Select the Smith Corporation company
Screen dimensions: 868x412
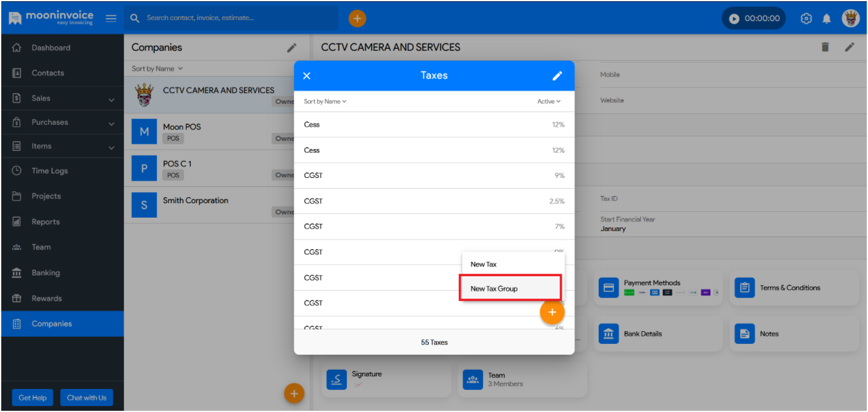210,205
